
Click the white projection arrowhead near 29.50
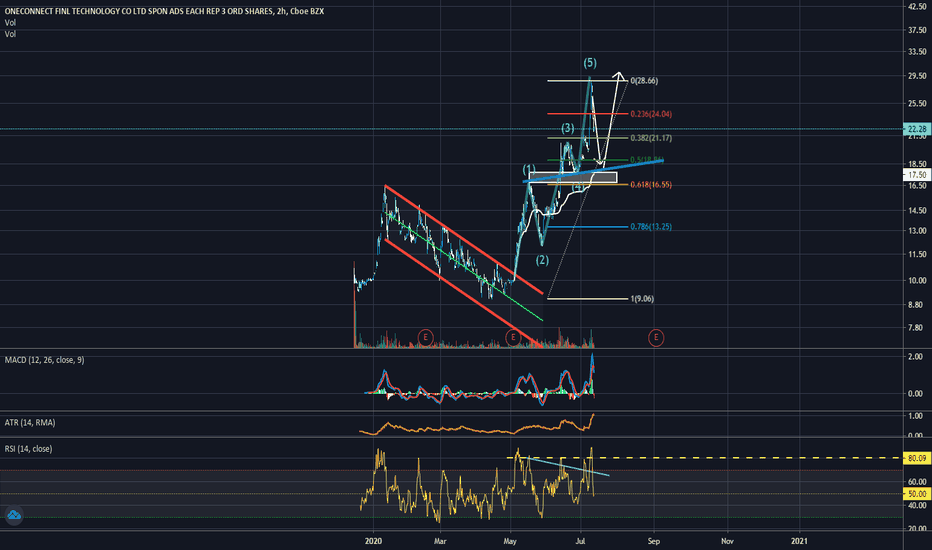tap(619, 76)
